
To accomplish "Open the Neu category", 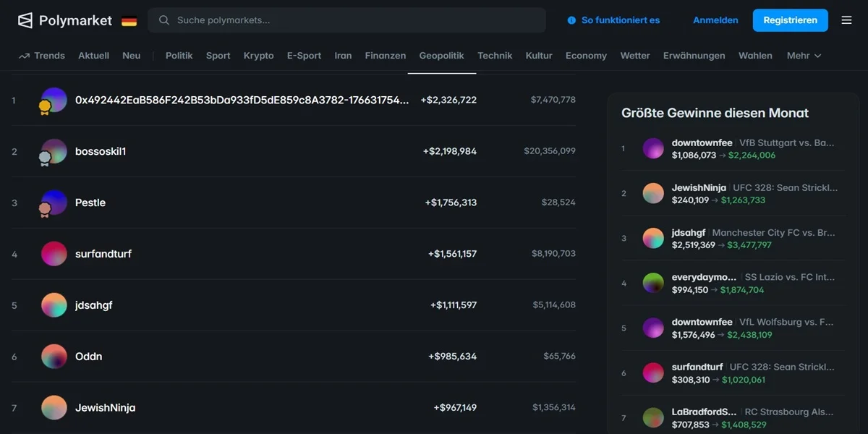I will tap(132, 56).
